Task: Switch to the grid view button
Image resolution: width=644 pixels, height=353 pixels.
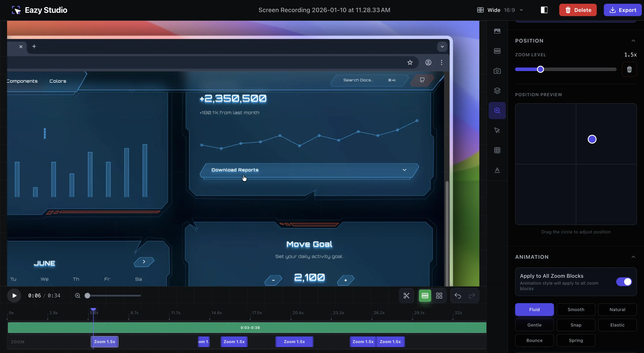Action: click(439, 296)
